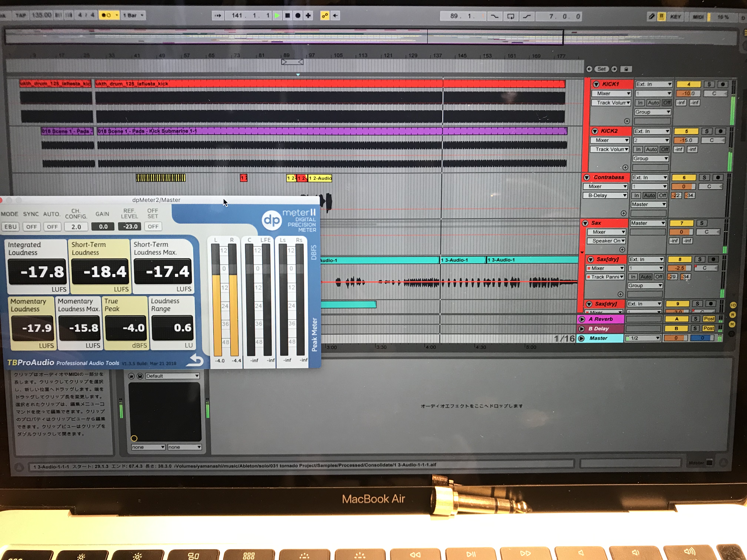
Task: Toggle the yellow Automation Arm button
Action: [x=325, y=16]
